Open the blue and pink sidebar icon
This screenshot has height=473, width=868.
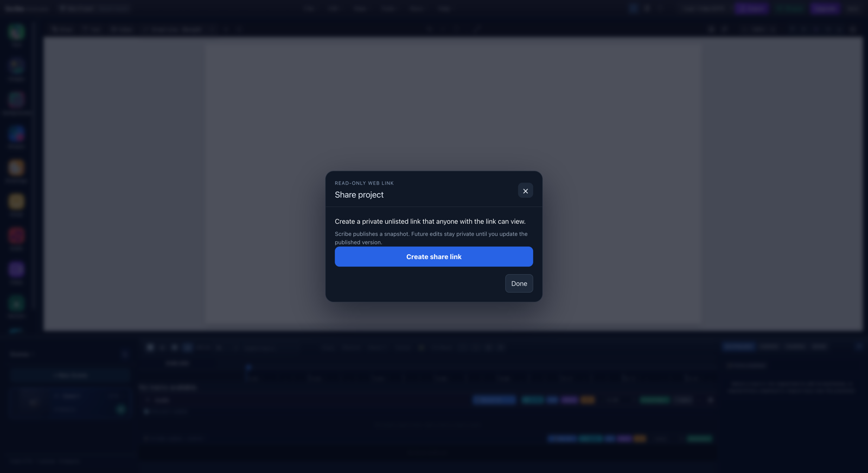tap(16, 134)
